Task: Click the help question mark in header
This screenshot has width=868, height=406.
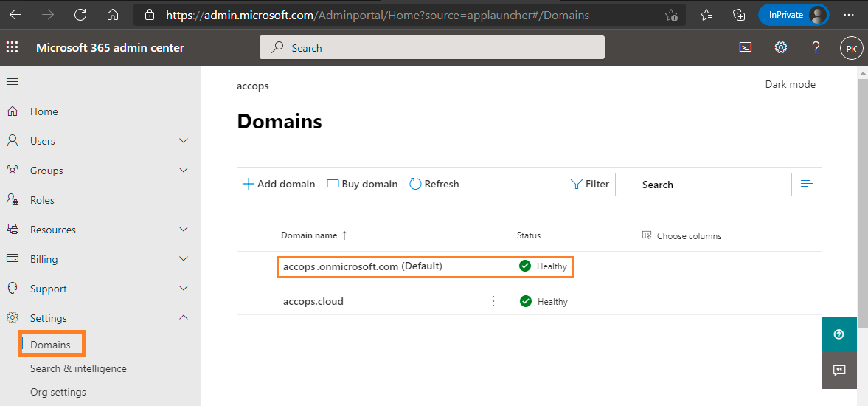Action: pos(816,48)
